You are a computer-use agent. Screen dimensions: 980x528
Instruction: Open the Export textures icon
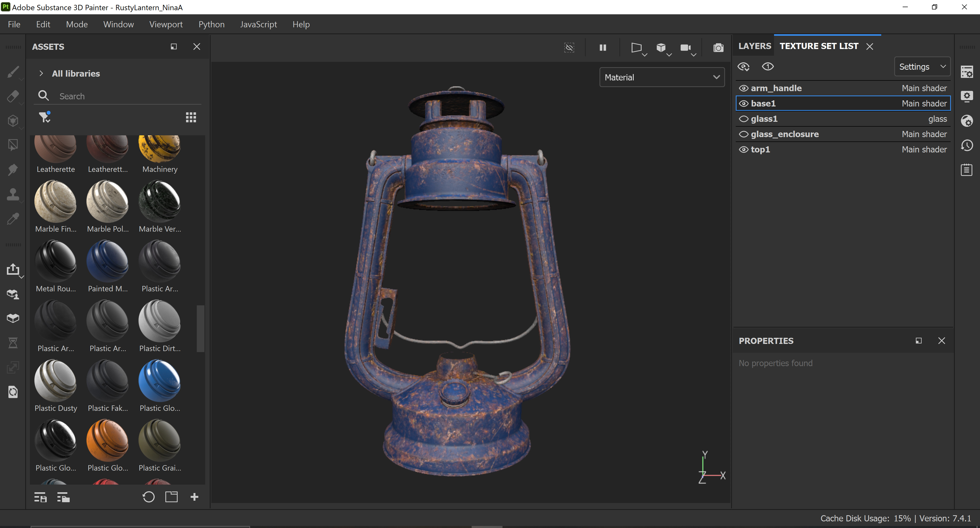pyautogui.click(x=13, y=269)
